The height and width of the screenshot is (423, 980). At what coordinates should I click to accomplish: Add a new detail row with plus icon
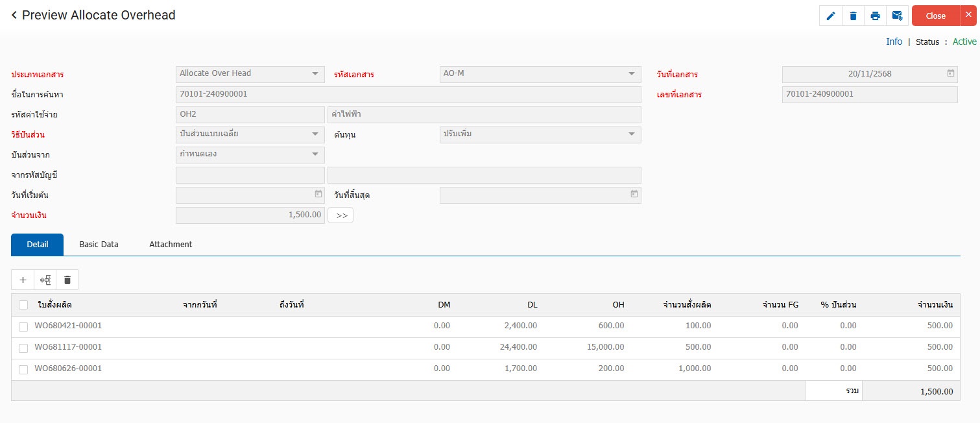23,280
